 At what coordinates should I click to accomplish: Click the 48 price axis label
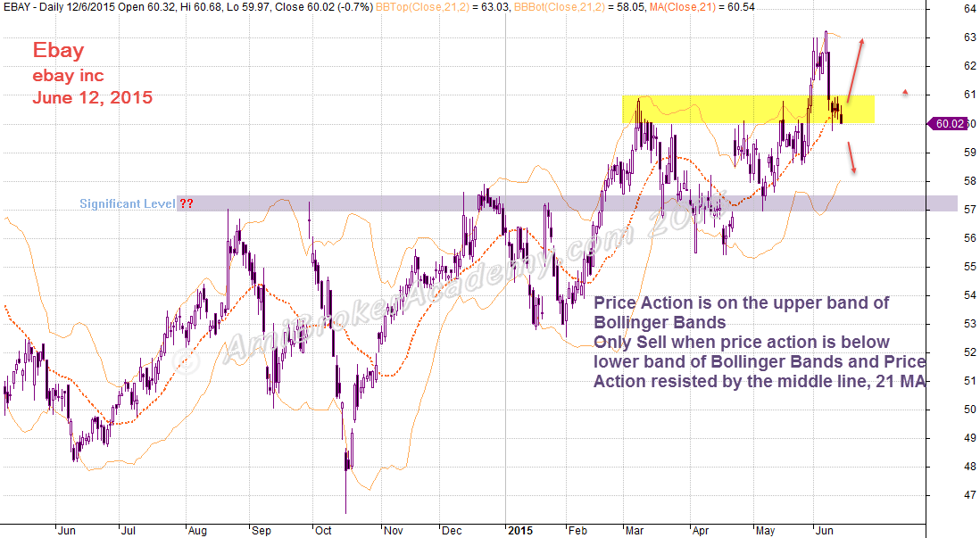(970, 467)
